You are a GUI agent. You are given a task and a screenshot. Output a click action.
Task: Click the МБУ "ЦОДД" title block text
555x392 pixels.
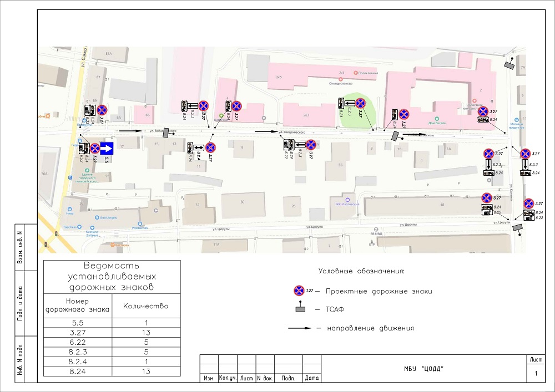pyautogui.click(x=425, y=370)
